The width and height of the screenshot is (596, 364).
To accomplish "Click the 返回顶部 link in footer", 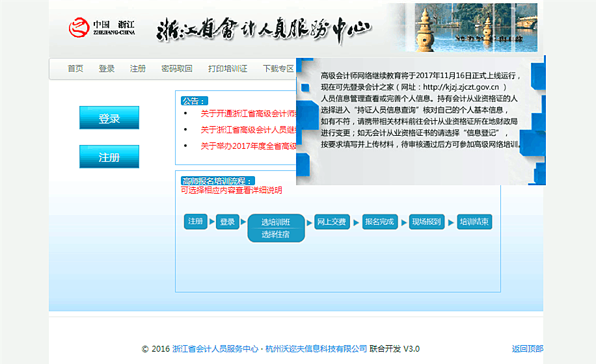I will (527, 349).
